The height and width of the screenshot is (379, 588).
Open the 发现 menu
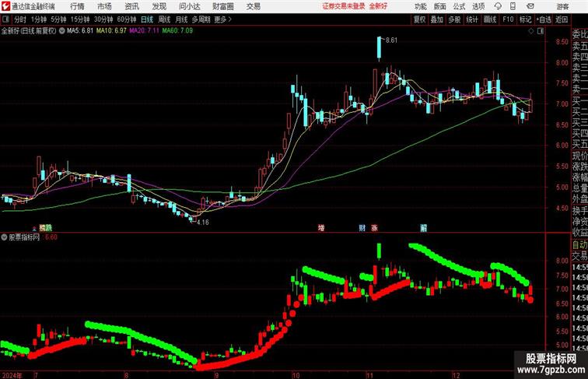tap(159, 6)
